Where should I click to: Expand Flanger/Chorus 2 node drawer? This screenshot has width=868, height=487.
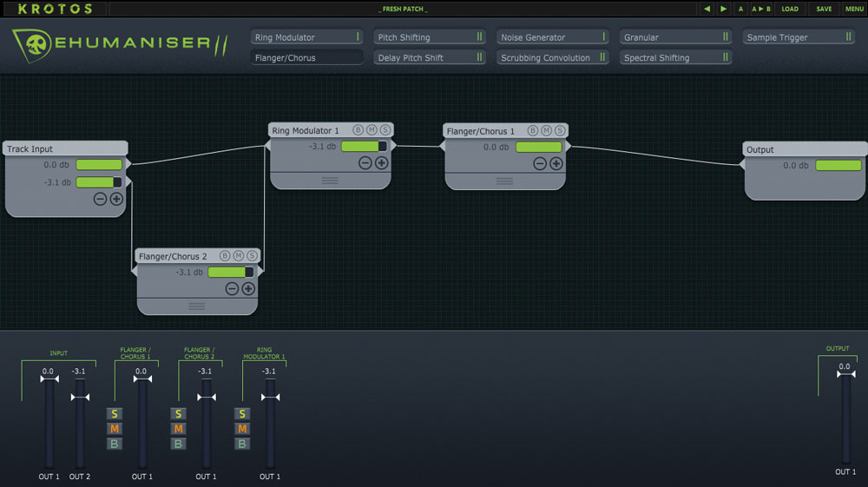point(197,306)
